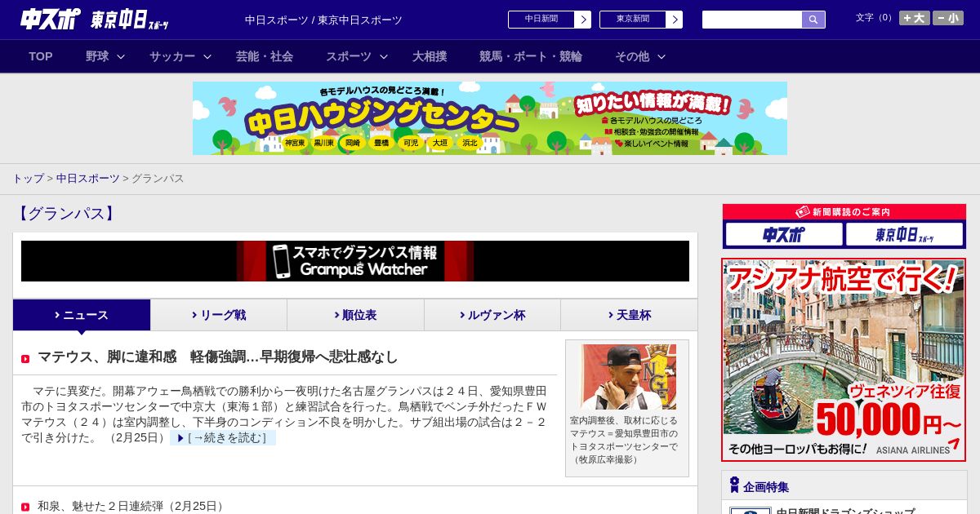Expand the その他 navigation dropdown
Image resolution: width=980 pixels, height=514 pixels.
(x=640, y=56)
